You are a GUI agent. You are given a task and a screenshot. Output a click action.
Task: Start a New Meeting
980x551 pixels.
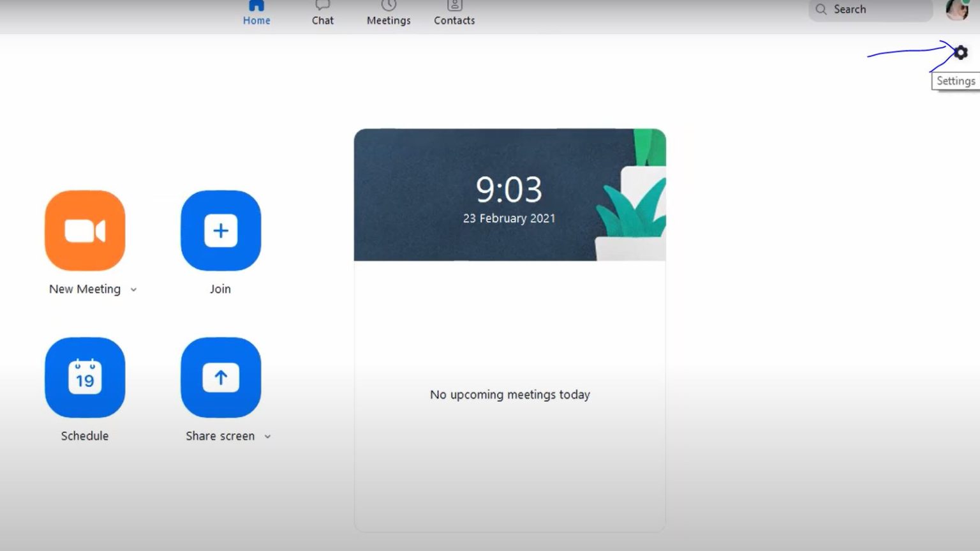point(84,230)
